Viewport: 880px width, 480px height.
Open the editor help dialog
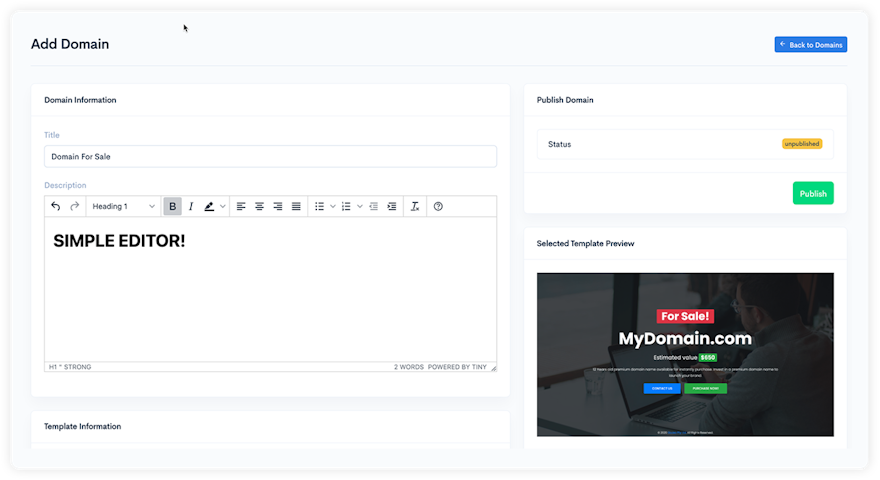pos(438,206)
